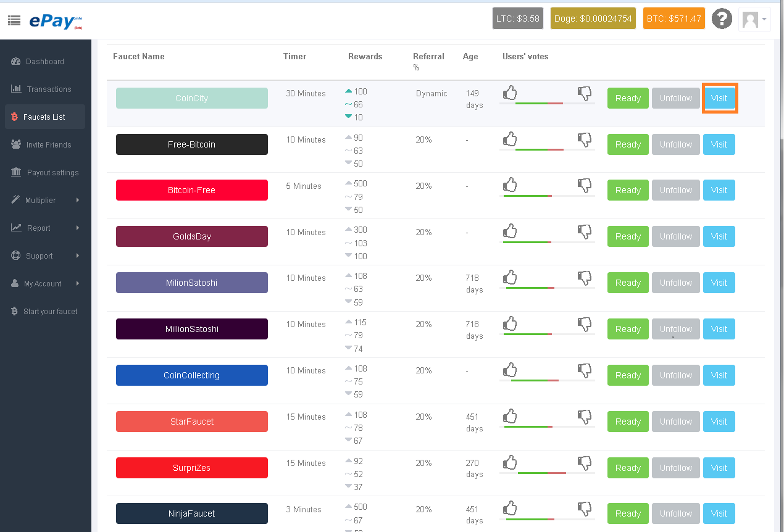
Task: Unfollow the CoinCity faucet
Action: tap(676, 98)
